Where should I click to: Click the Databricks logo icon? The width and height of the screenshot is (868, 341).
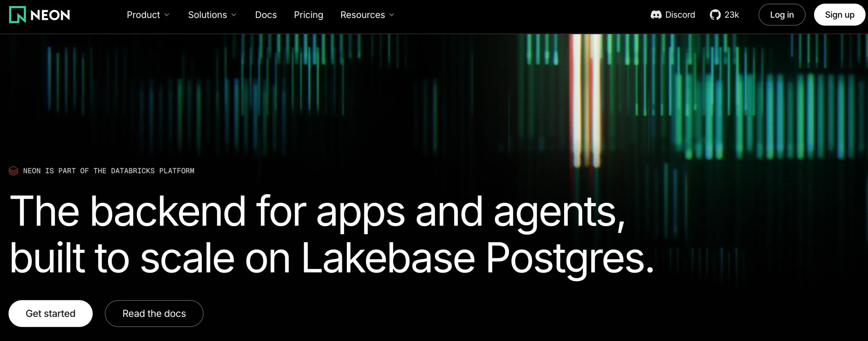click(x=14, y=171)
